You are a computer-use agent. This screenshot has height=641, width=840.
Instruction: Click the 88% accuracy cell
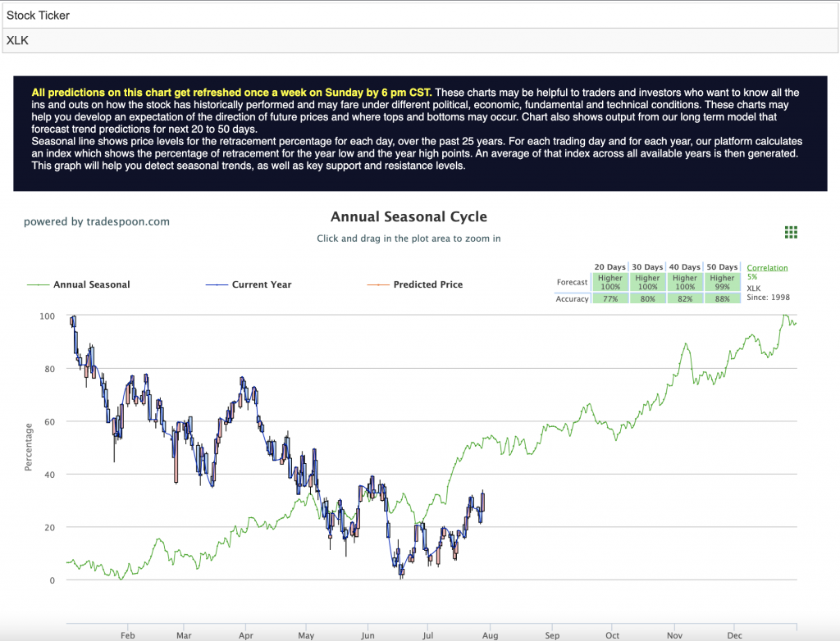(722, 299)
